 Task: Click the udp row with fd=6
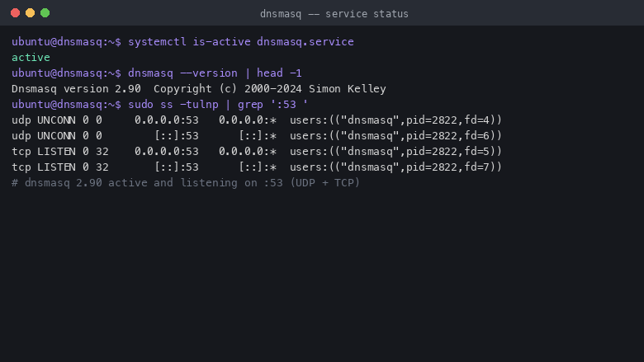[x=257, y=136]
